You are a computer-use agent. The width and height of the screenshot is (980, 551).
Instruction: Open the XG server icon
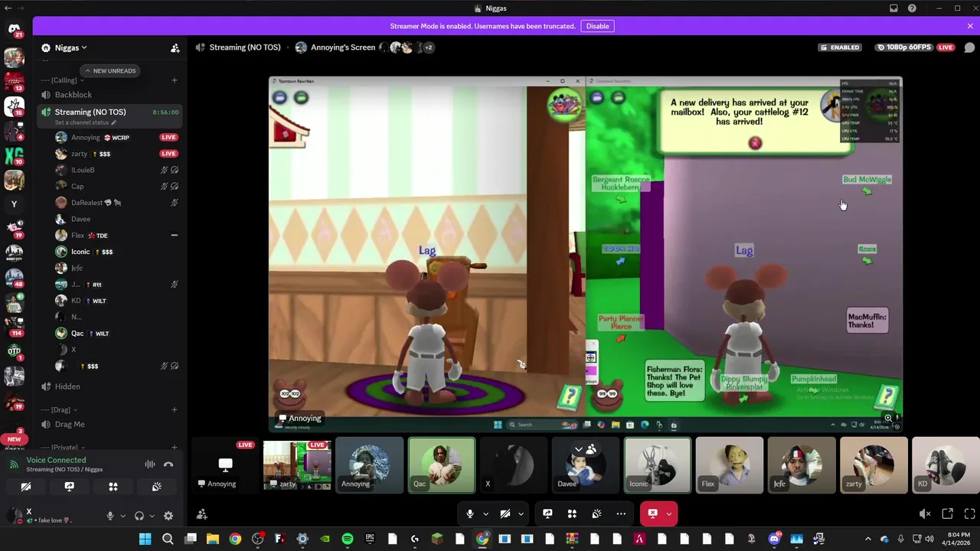(15, 156)
